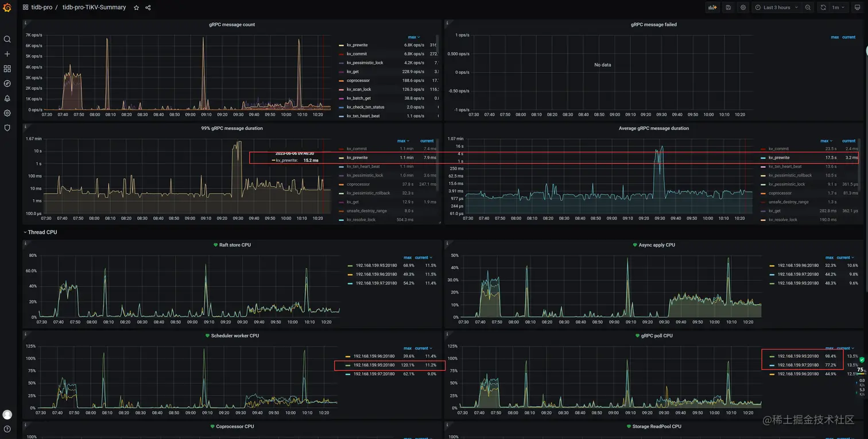
Task: Sort Async apply CPU legend by current
Action: (844, 257)
